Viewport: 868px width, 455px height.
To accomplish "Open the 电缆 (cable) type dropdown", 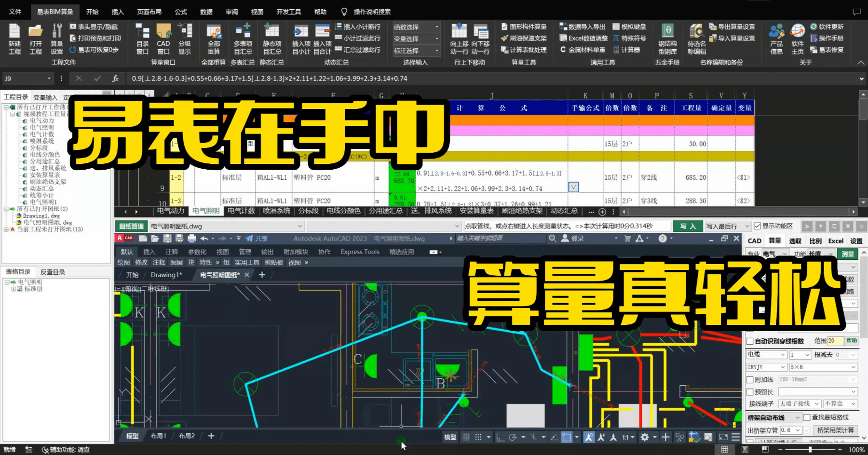I will (x=767, y=355).
